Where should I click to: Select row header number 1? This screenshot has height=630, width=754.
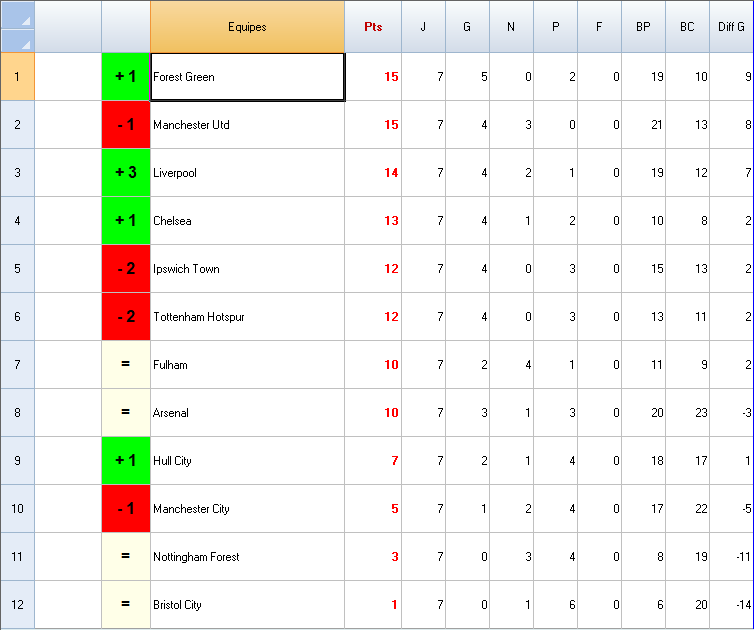[x=17, y=77]
